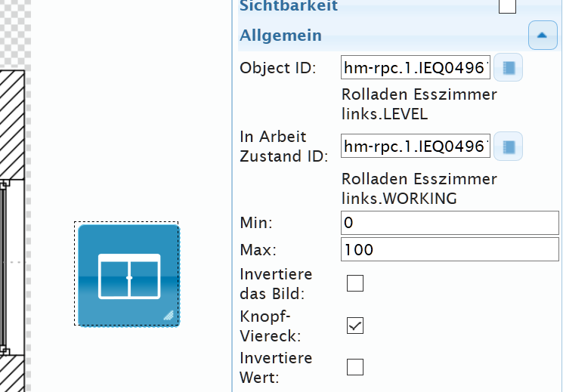Click the Sichtbarkeit section header title

(x=289, y=6)
